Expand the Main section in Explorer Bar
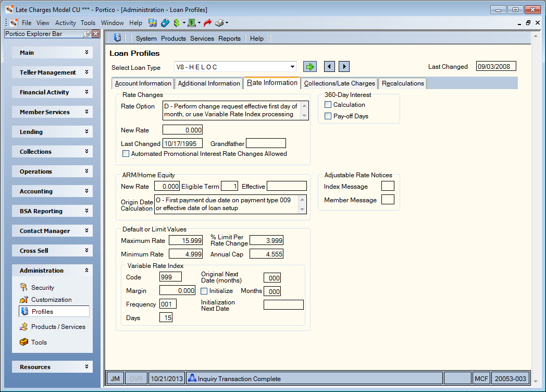Viewport: 546px width, 392px height. 52,53
